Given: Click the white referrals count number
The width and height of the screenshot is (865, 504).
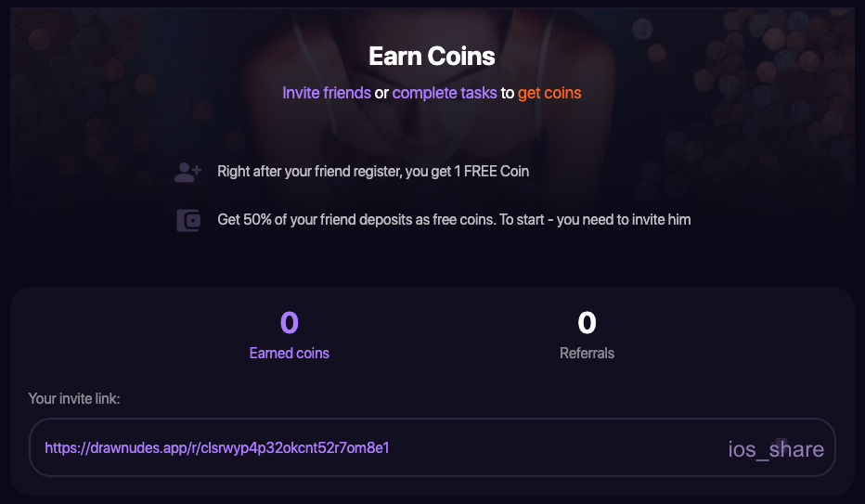Looking at the screenshot, I should pyautogui.click(x=587, y=323).
